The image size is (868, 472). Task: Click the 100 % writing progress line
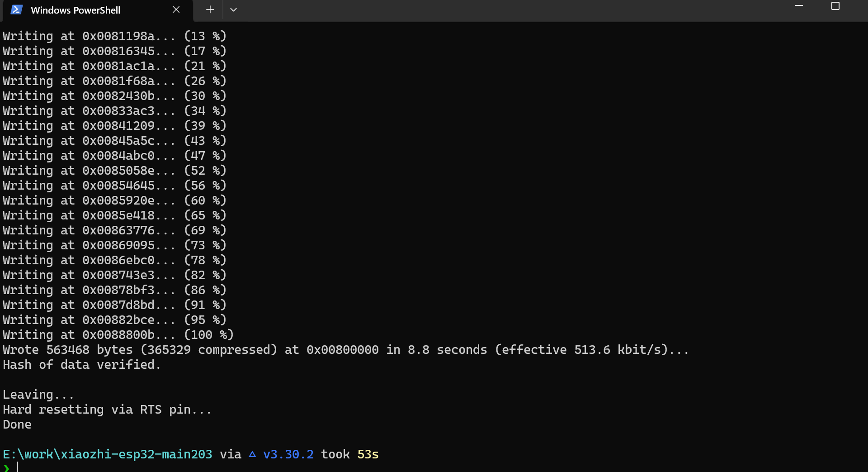point(118,335)
